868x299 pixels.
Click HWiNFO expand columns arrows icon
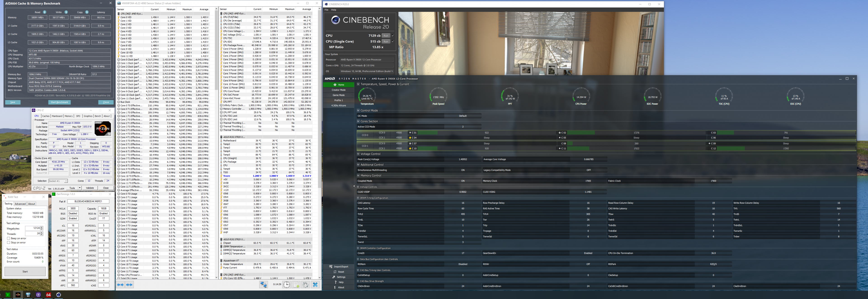pyautogui.click(x=120, y=285)
